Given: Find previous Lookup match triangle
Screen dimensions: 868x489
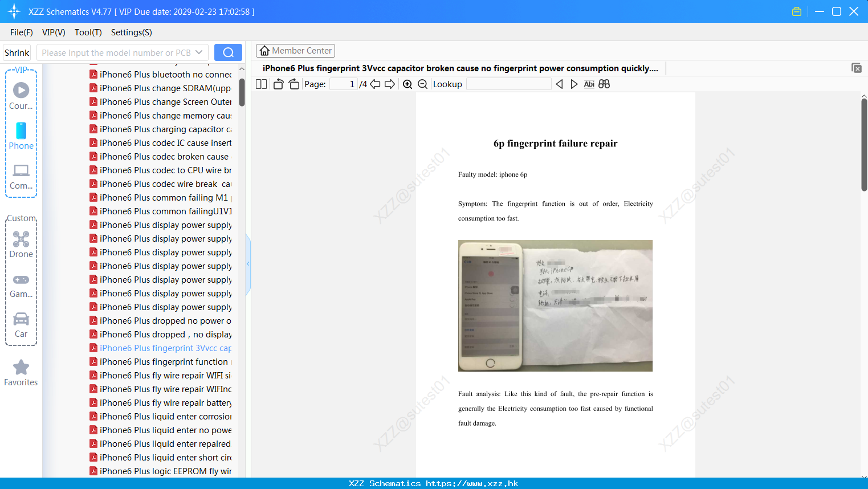Looking at the screenshot, I should pos(559,84).
